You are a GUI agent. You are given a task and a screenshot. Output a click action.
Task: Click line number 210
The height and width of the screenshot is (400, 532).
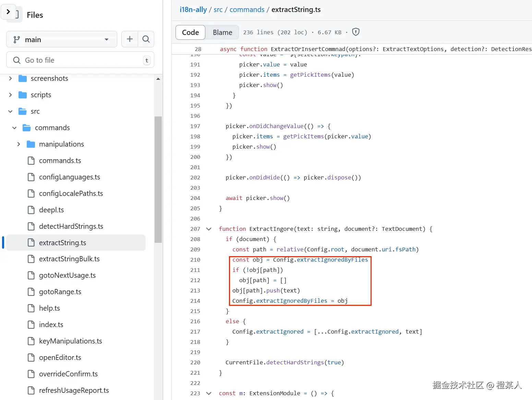(x=195, y=260)
